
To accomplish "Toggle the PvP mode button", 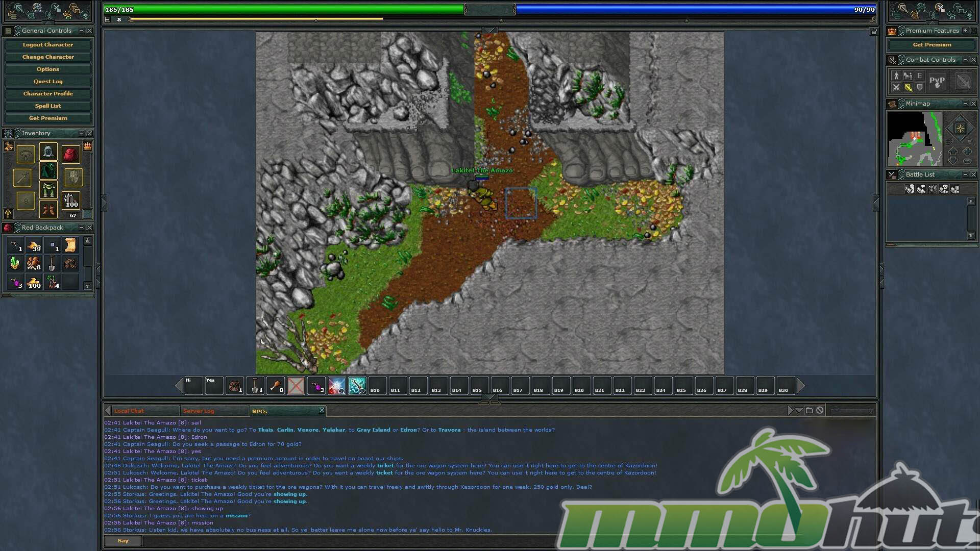I will [937, 81].
